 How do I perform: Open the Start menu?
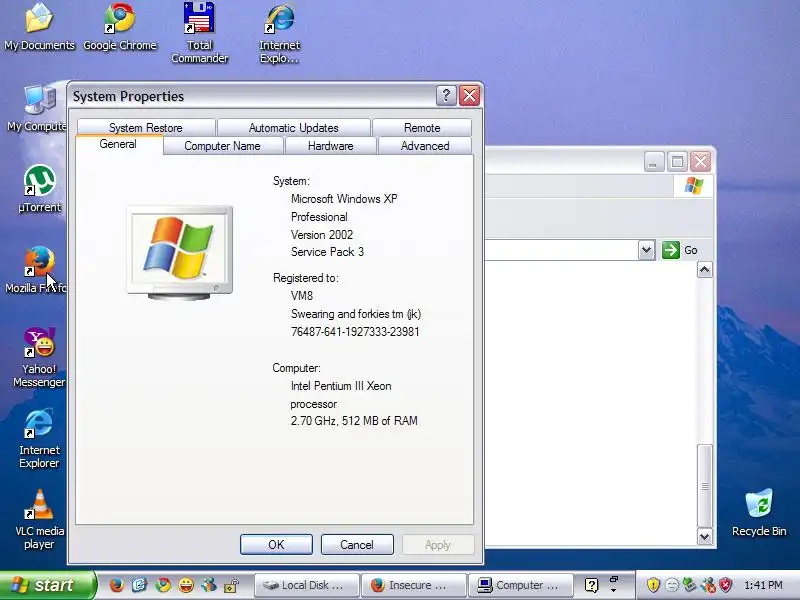pyautogui.click(x=47, y=585)
